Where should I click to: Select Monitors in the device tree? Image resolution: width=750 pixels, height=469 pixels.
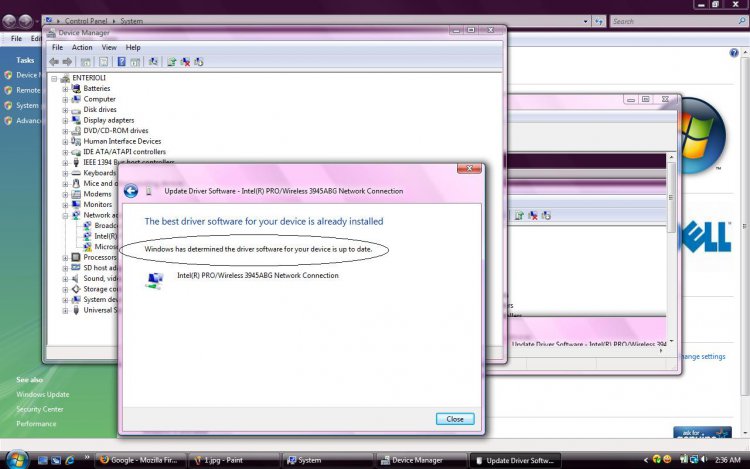click(98, 204)
